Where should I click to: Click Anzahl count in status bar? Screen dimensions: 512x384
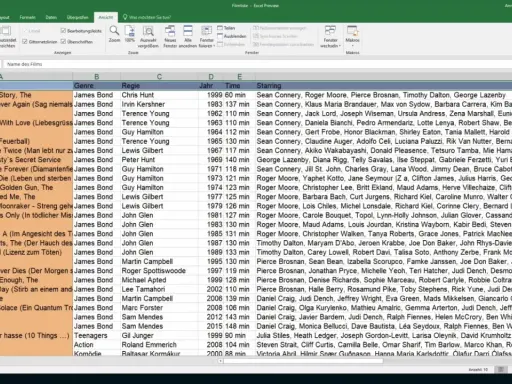click(478, 369)
